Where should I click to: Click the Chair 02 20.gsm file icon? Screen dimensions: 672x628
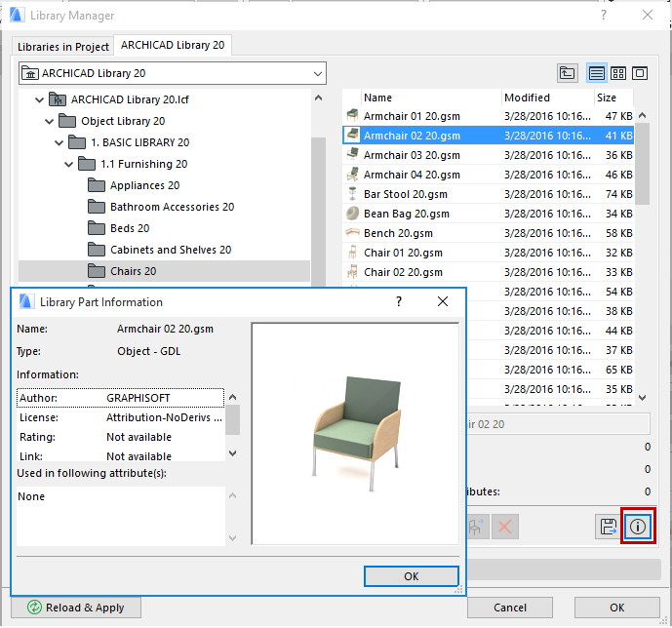click(352, 272)
